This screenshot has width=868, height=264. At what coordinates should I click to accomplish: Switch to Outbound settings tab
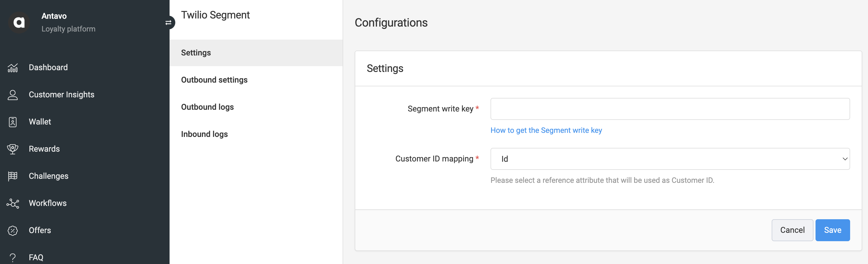[x=214, y=80]
